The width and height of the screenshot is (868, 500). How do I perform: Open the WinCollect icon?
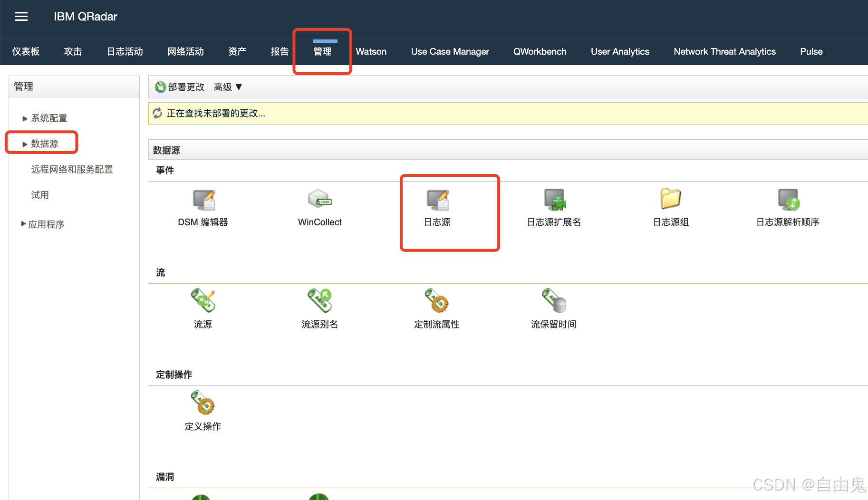coord(320,199)
